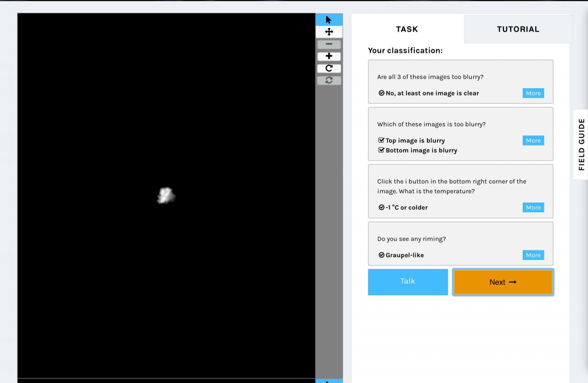The height and width of the screenshot is (383, 588).
Task: Select the pan/move tool
Action: pos(329,32)
